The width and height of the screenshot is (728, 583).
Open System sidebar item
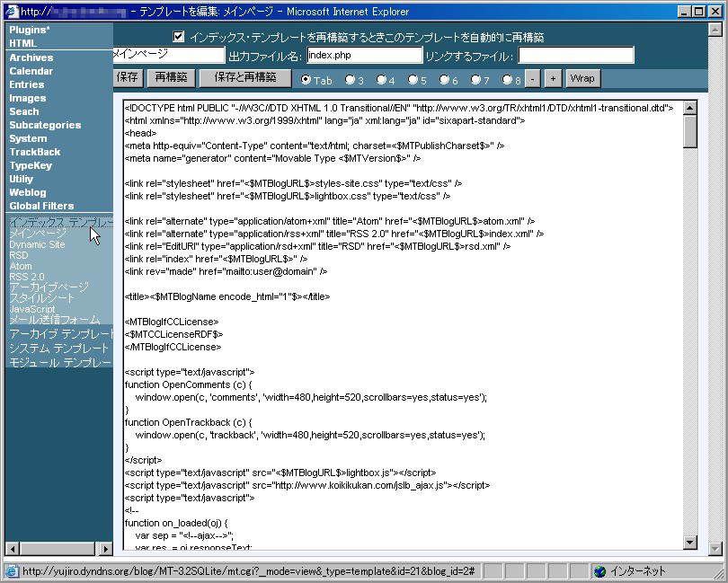point(28,138)
